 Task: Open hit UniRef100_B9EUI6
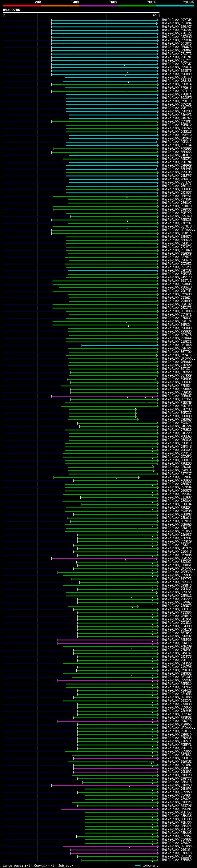177,758
